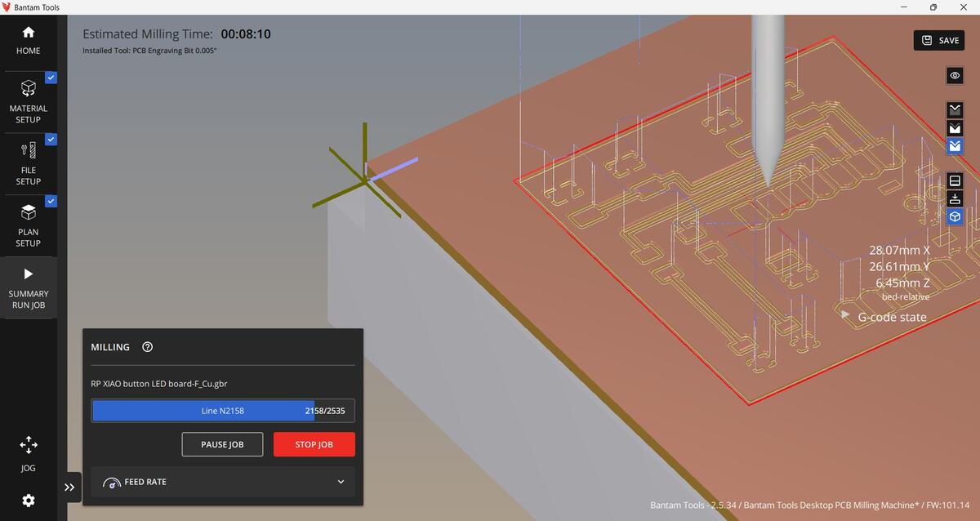Pause the milling job
980x521 pixels.
coord(222,444)
